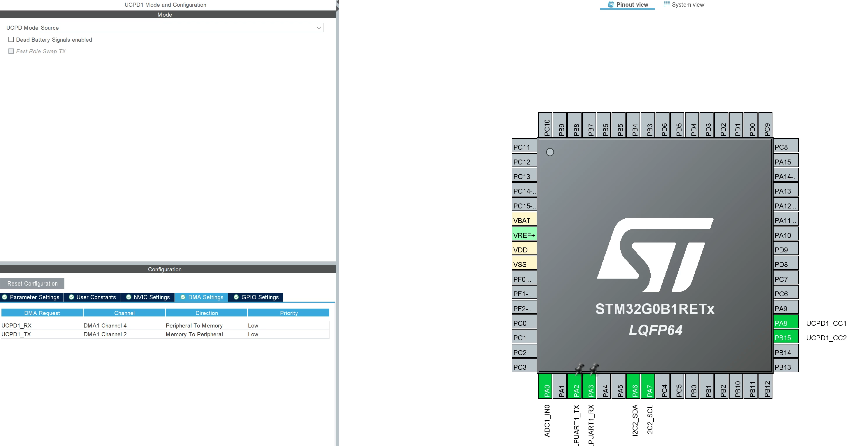Select the DMA Settings tab
The width and height of the screenshot is (868, 446).
pos(202,297)
